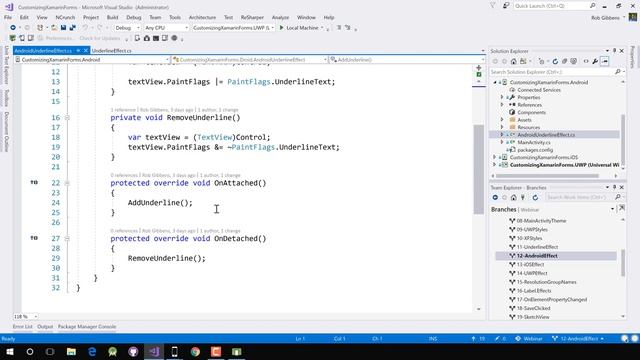Click Collapse All in Solution Explorer toolbar
The width and height of the screenshot is (640, 360).
tap(564, 61)
